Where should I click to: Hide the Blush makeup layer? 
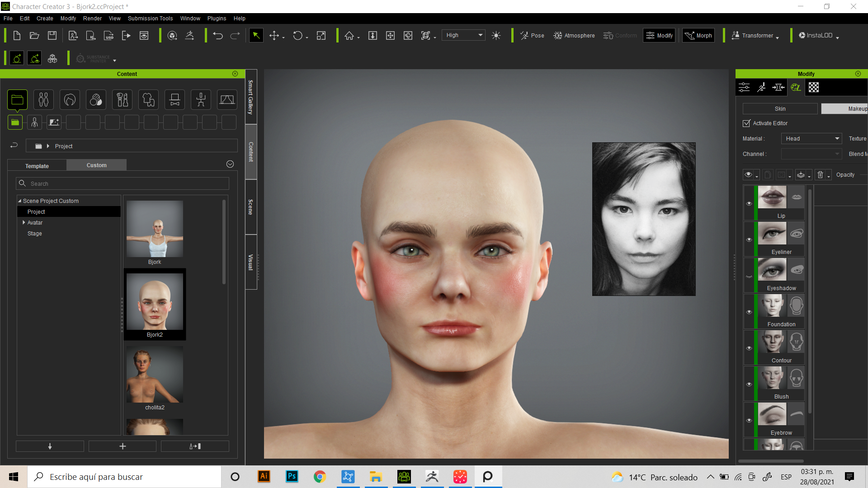click(749, 384)
